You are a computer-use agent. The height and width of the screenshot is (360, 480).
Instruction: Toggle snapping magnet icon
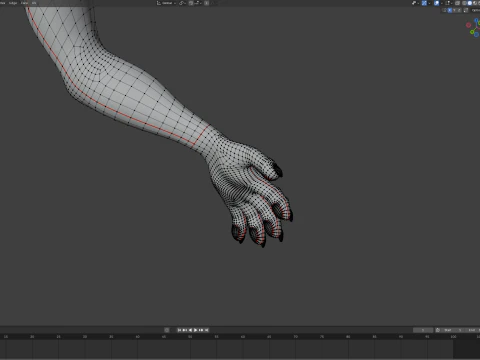point(191,3)
